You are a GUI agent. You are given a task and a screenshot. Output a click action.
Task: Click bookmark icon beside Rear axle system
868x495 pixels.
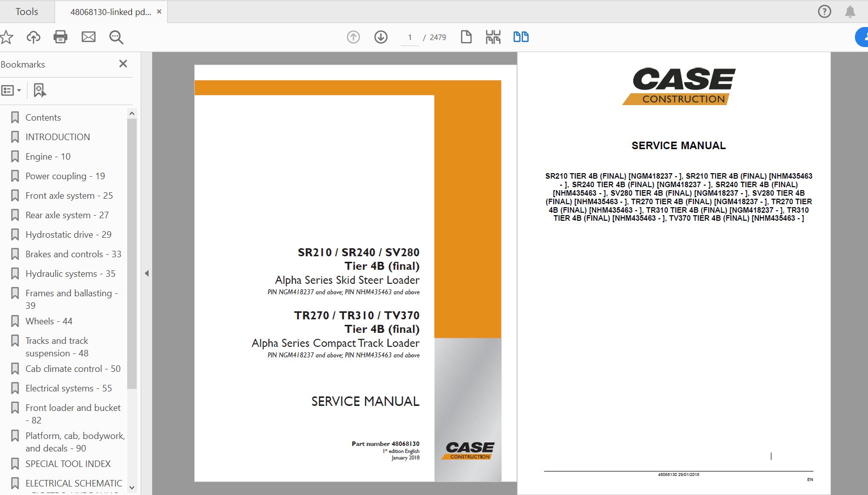(x=15, y=215)
